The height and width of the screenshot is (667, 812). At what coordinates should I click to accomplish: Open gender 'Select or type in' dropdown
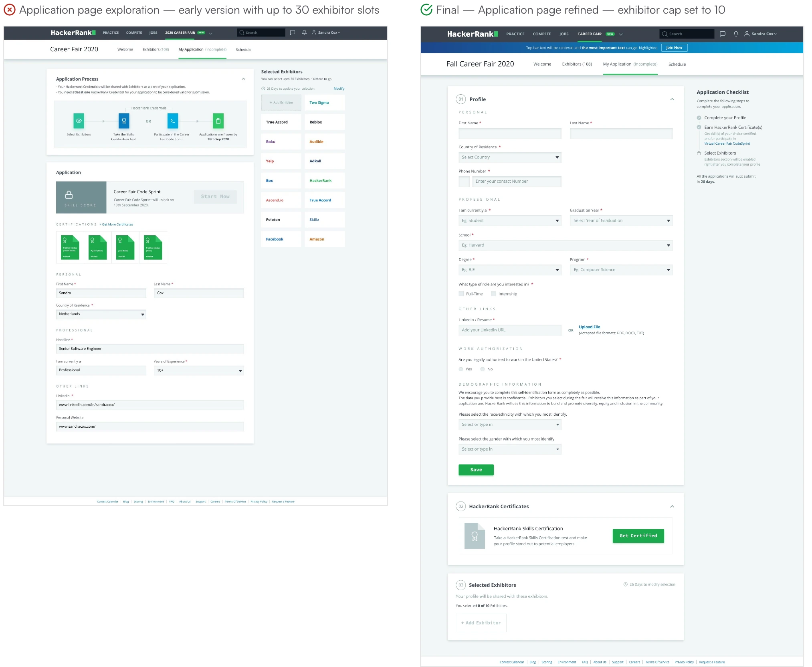pyautogui.click(x=510, y=449)
